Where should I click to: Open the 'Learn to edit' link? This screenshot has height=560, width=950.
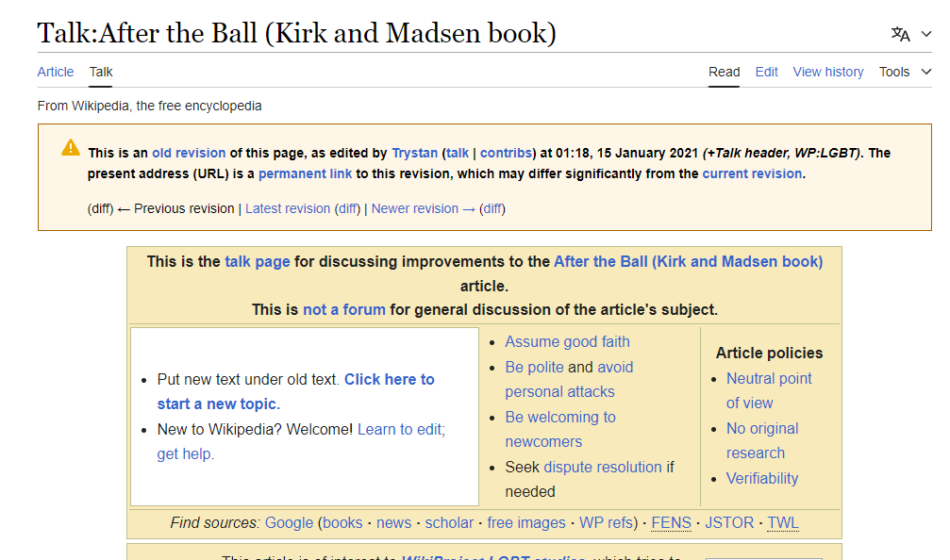(400, 429)
